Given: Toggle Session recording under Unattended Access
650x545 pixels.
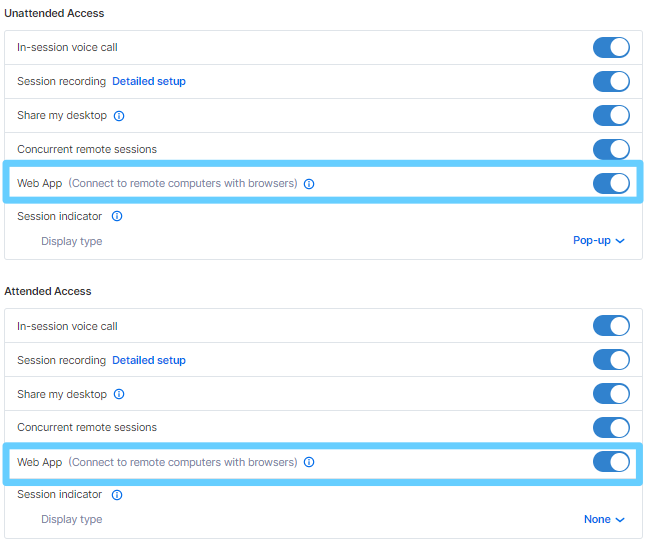Looking at the screenshot, I should tap(611, 81).
